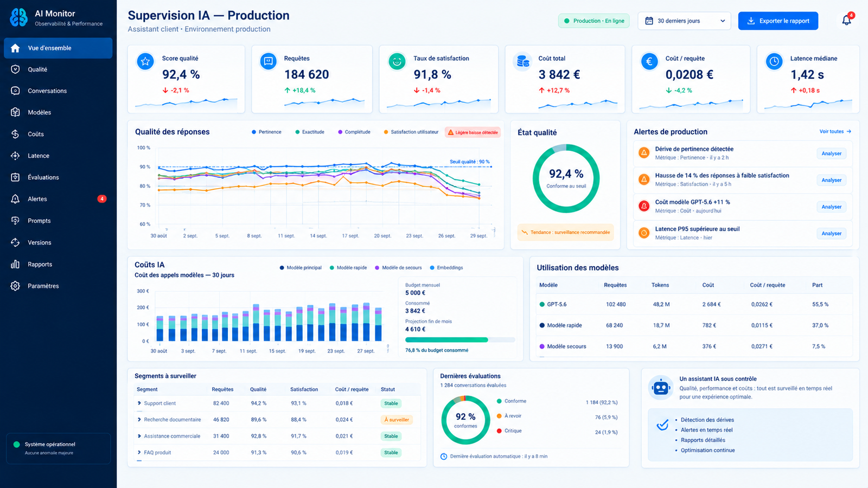Navigate to Rapports in the sidebar
Viewport: 868px width, 488px height.
(x=58, y=264)
